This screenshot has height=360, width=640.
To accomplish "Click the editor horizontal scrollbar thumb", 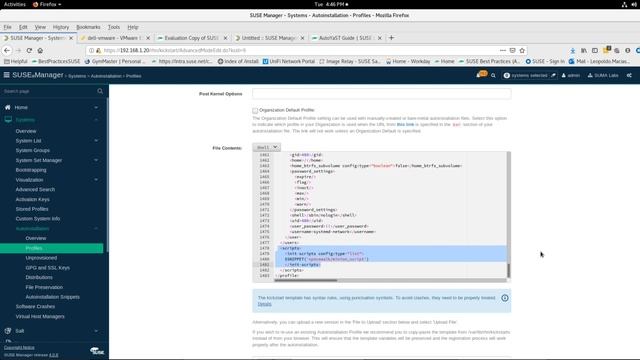I will pyautogui.click(x=306, y=280).
